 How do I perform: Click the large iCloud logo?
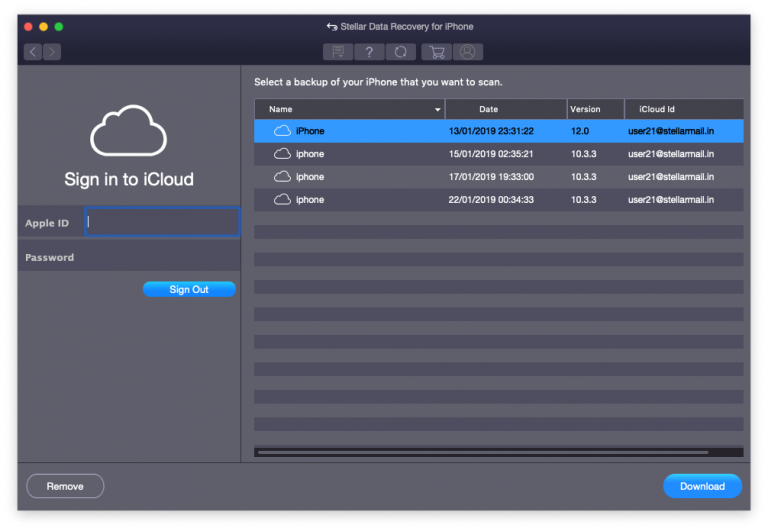(128, 130)
